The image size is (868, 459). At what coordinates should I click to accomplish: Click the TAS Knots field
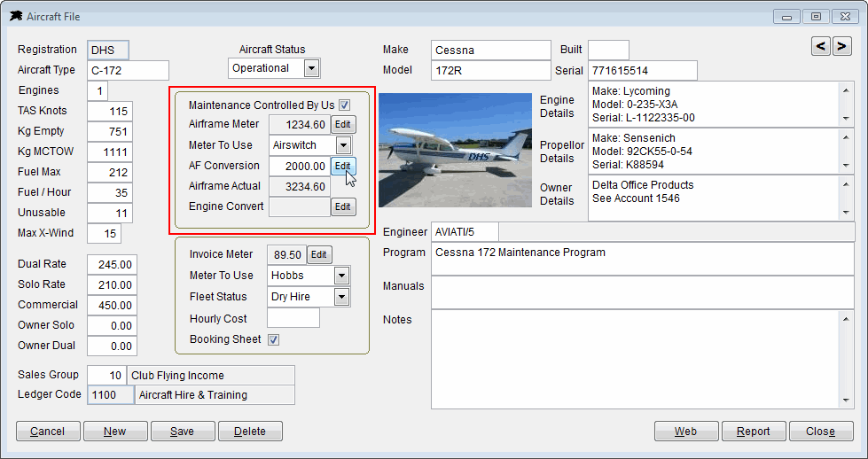(110, 111)
